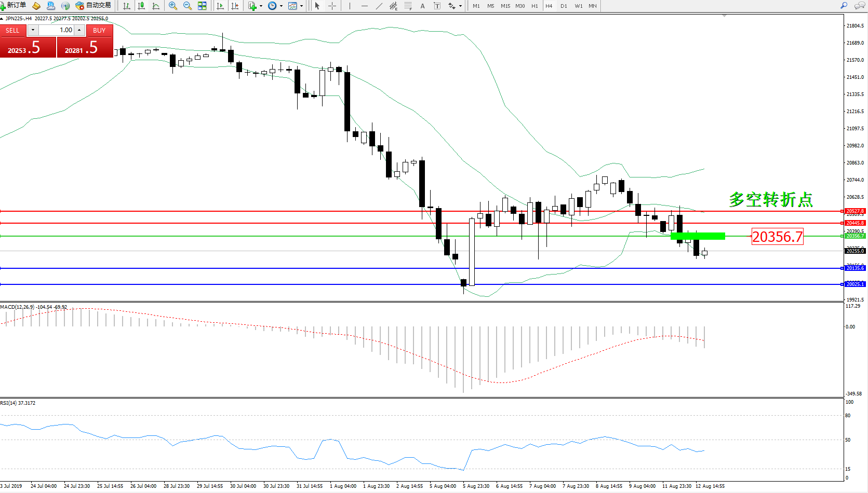Image resolution: width=868 pixels, height=493 pixels.
Task: Open the tile windows layout icon
Action: [x=202, y=6]
